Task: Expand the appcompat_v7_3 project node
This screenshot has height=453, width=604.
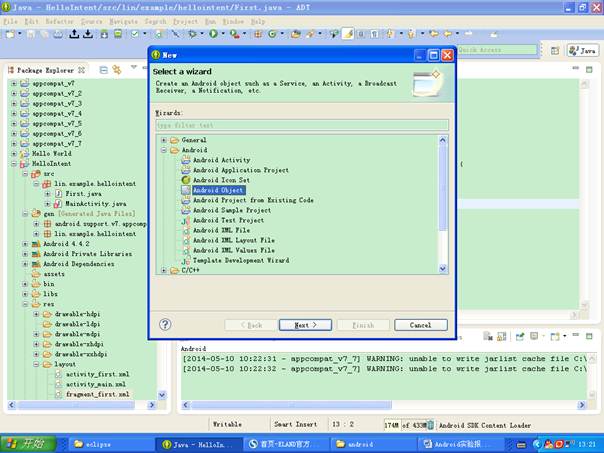Action: pyautogui.click(x=14, y=103)
